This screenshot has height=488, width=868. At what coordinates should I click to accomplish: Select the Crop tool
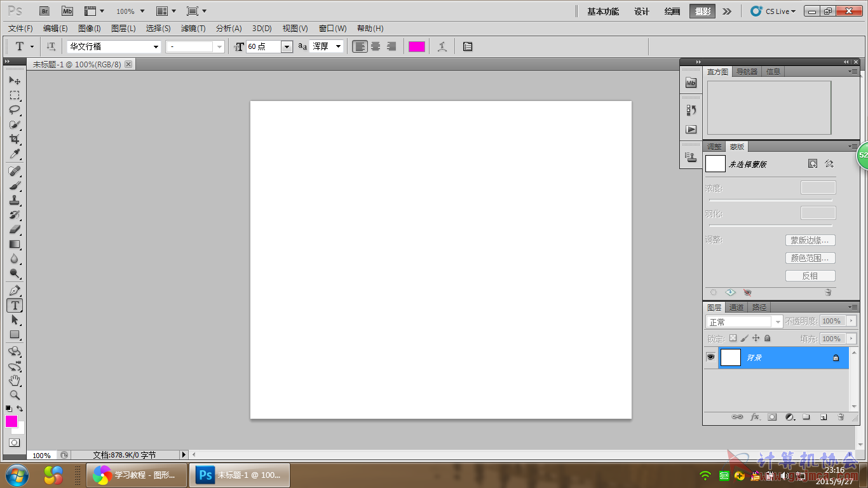[x=15, y=139]
